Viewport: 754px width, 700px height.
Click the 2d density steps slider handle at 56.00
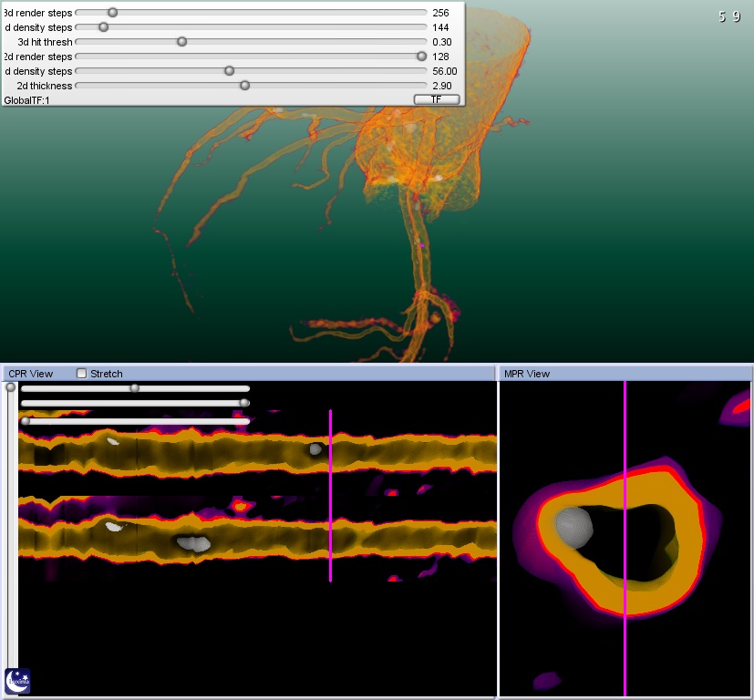[229, 71]
